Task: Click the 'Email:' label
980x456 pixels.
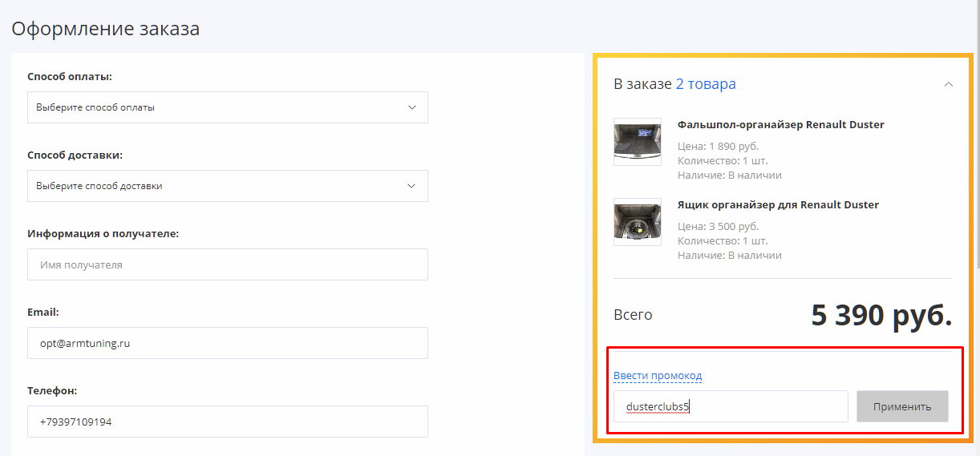Action: (x=43, y=313)
